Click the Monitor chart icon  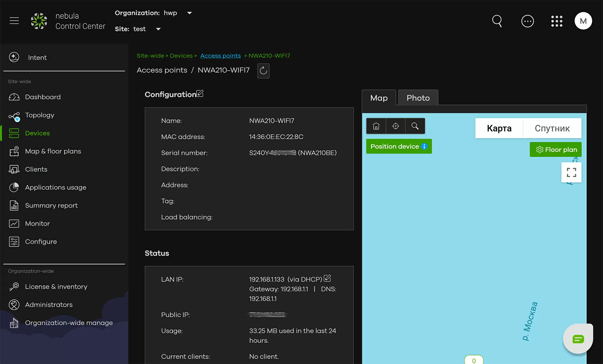click(14, 223)
